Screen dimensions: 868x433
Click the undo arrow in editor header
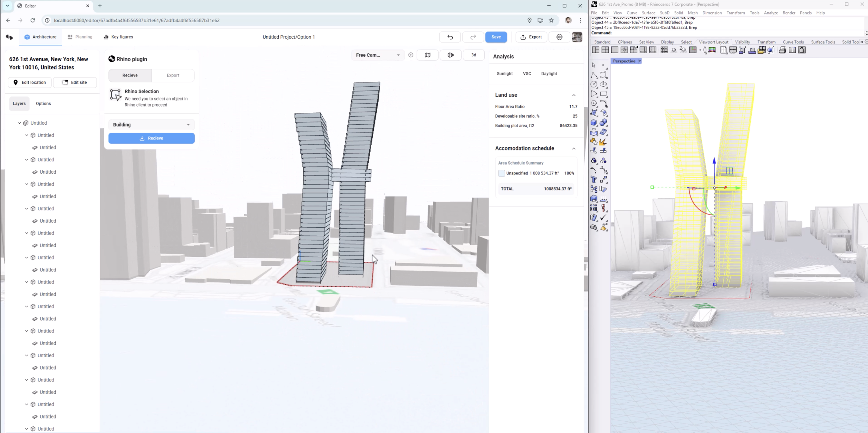(x=450, y=37)
